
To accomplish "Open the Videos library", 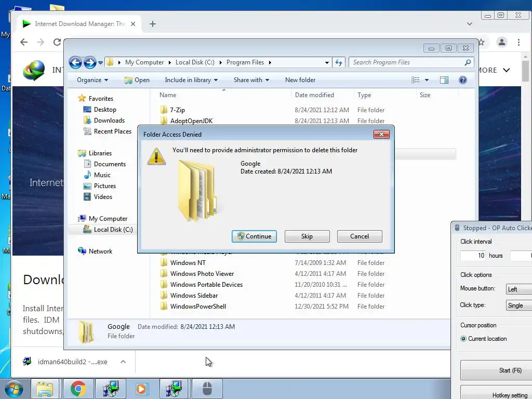I will (103, 197).
